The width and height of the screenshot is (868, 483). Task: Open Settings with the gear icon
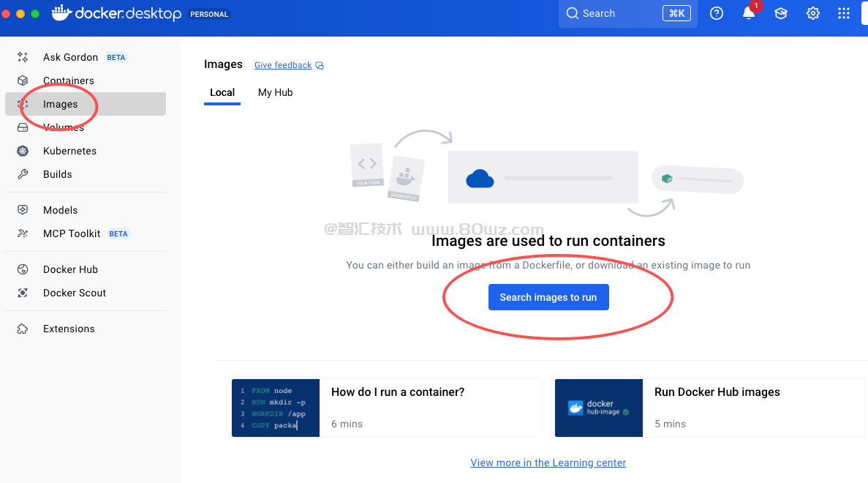[812, 13]
